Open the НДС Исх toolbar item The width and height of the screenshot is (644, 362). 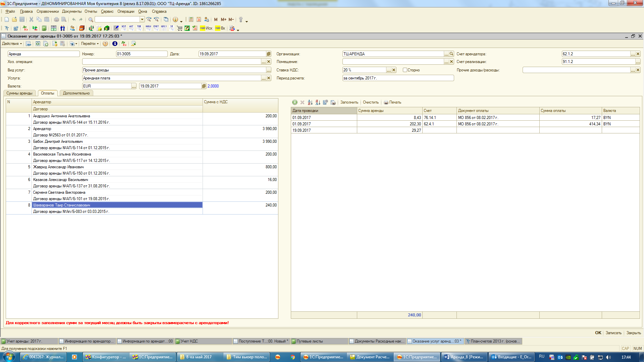(x=206, y=28)
